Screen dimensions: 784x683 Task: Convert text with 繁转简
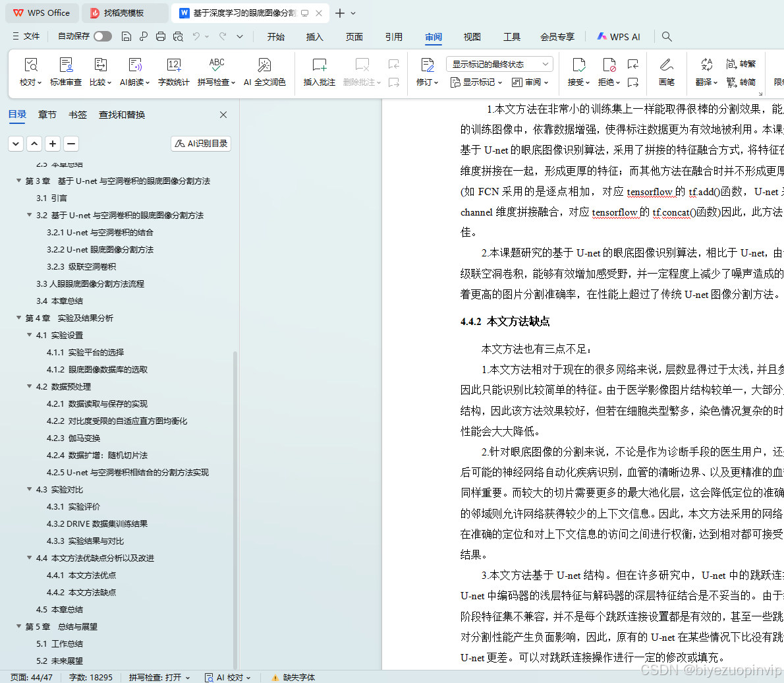point(741,82)
